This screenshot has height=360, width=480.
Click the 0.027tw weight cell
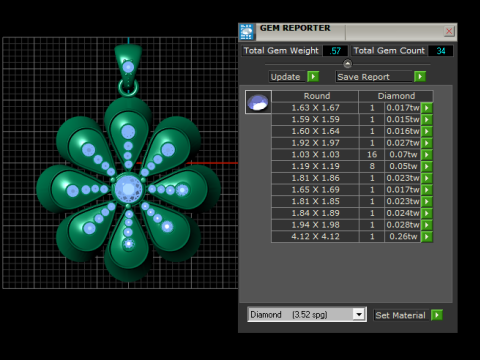[x=403, y=143]
